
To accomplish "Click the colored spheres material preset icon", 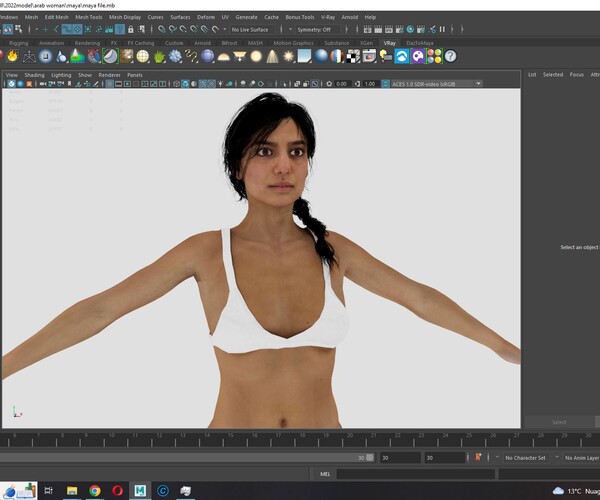I will point(434,56).
